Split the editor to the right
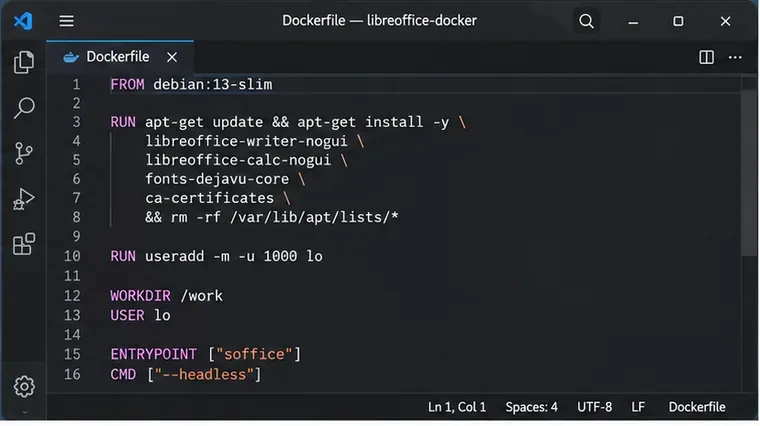The image size is (760, 426). [706, 57]
